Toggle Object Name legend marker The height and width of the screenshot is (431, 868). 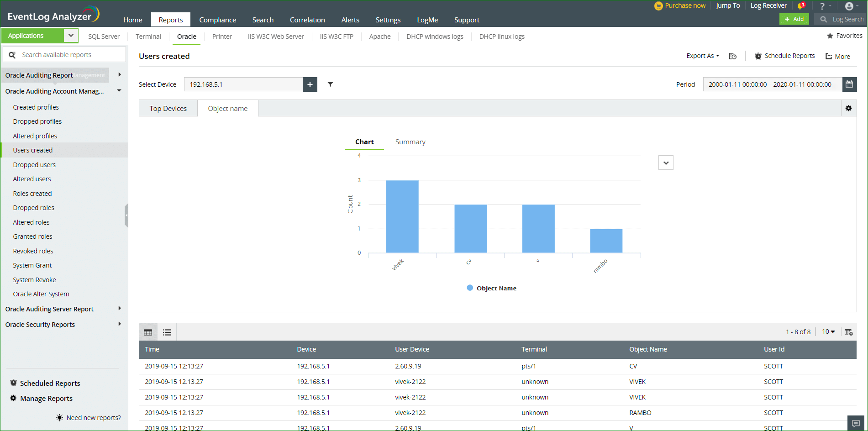click(x=470, y=288)
